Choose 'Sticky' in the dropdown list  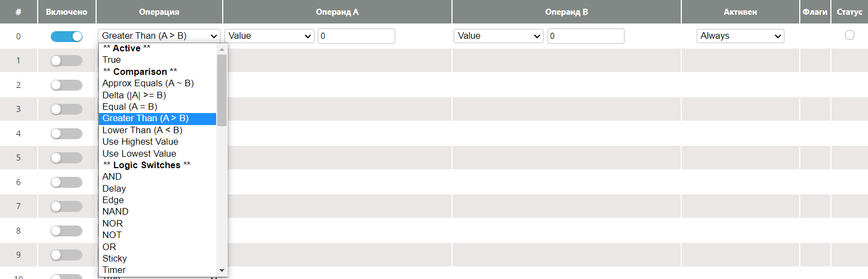pos(115,259)
